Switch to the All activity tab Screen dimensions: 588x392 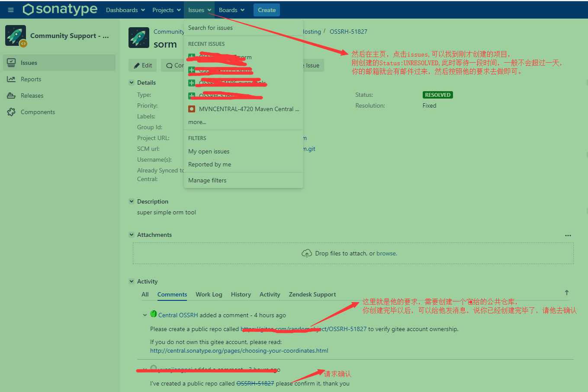point(145,294)
